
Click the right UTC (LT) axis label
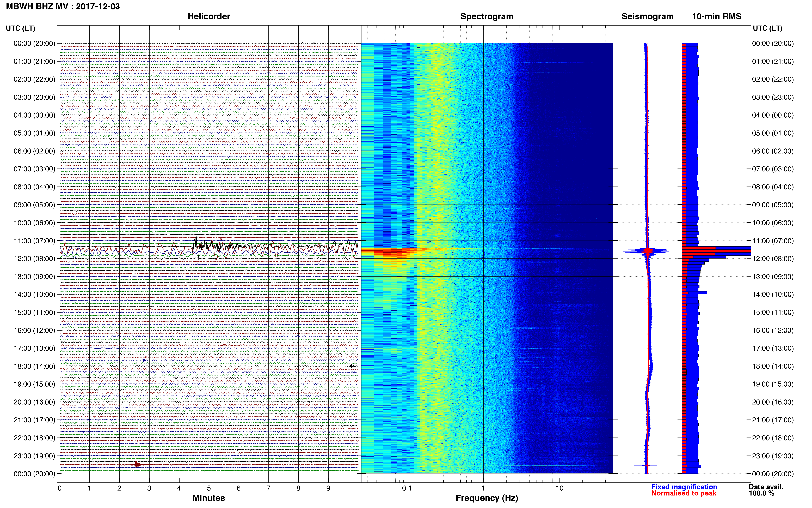coord(767,28)
